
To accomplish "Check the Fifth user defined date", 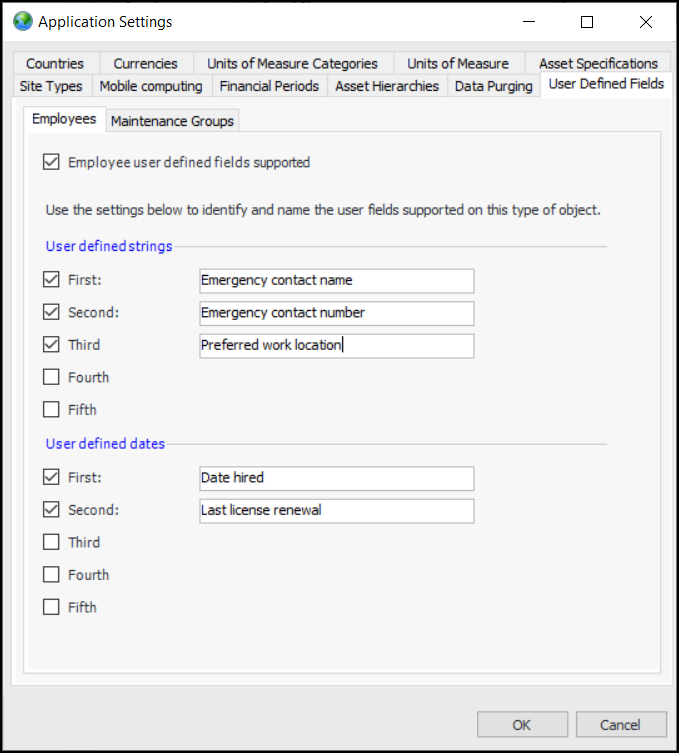I will point(52,607).
